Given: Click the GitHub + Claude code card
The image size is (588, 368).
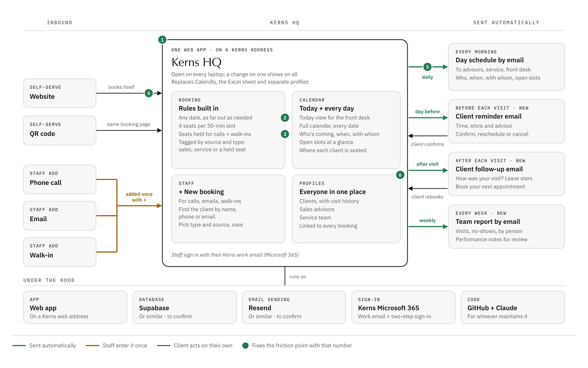Looking at the screenshot, I should point(513,307).
